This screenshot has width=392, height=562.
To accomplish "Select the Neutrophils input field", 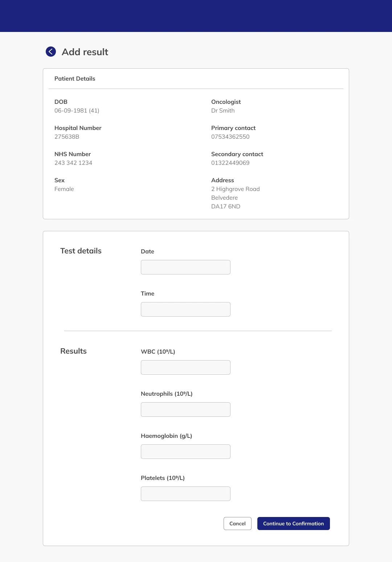I will click(x=185, y=410).
